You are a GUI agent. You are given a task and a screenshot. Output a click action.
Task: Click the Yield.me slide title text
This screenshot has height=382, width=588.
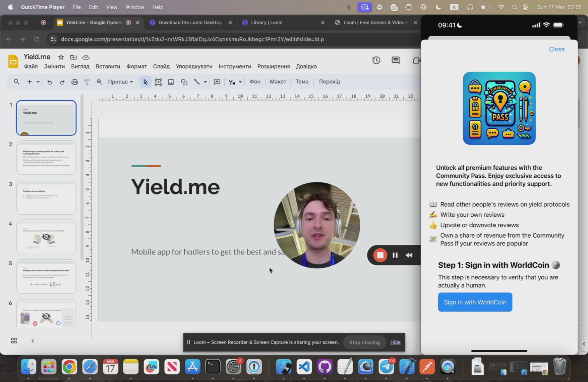click(x=175, y=187)
